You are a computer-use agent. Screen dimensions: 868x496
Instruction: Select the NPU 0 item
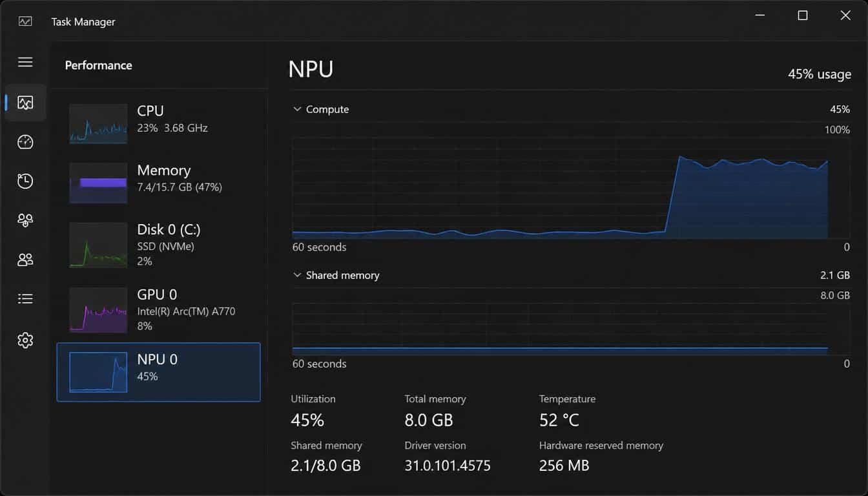[159, 372]
